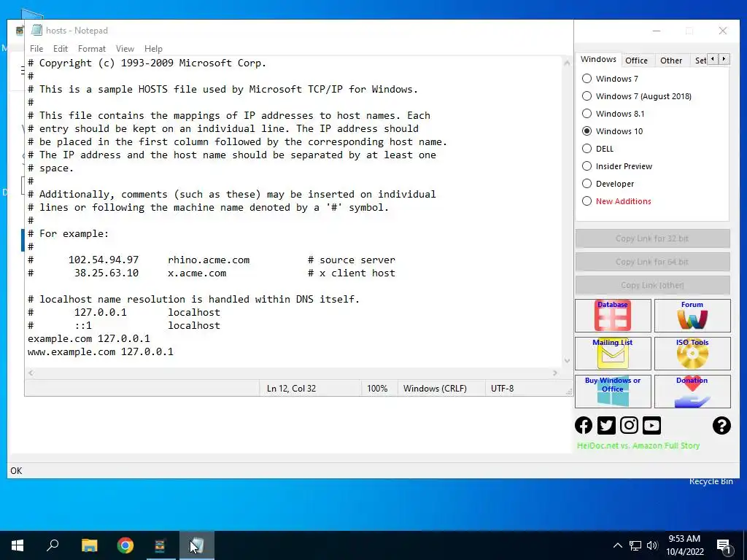Activate Notepad taskbar button
The height and width of the screenshot is (560, 747).
[x=196, y=545]
